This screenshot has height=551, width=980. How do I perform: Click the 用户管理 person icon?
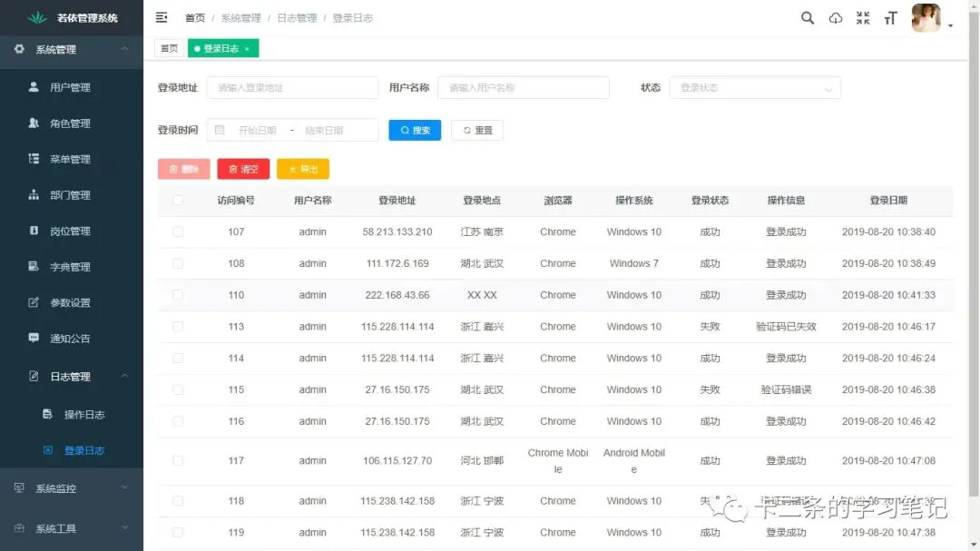coord(34,87)
